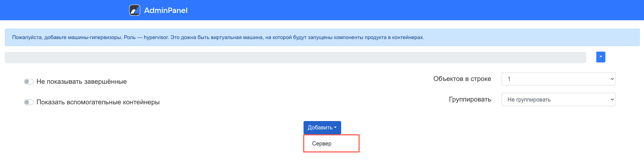Click the "Показать вспомогательные контейнеры" label text
Viewport: 644px width, 165px height.
[x=98, y=102]
